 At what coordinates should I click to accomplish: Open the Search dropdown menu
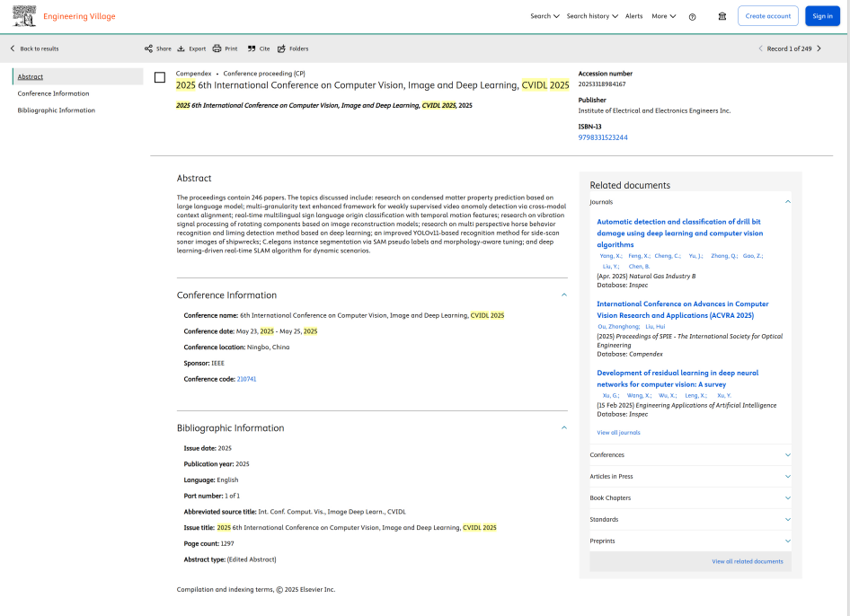point(545,16)
